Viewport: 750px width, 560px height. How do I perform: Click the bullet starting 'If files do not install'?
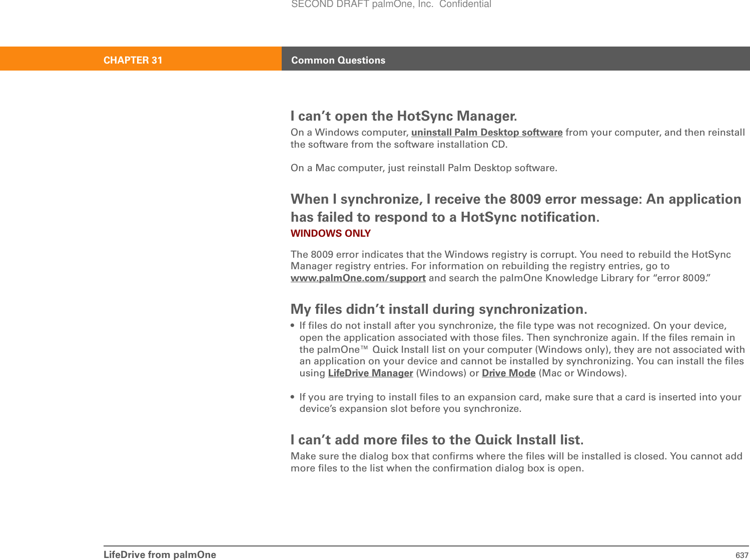pos(518,349)
